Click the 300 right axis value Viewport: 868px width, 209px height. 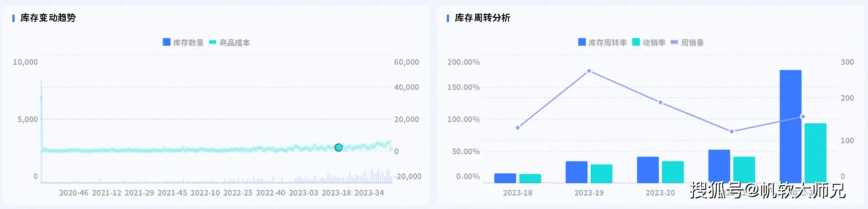[847, 62]
